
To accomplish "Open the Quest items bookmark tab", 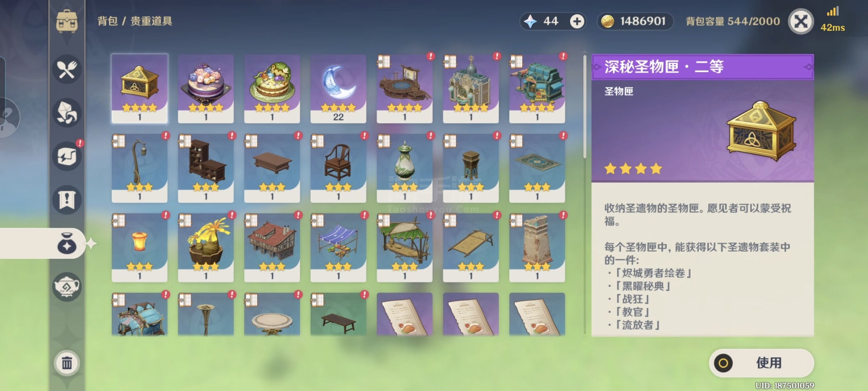I will 67,199.
